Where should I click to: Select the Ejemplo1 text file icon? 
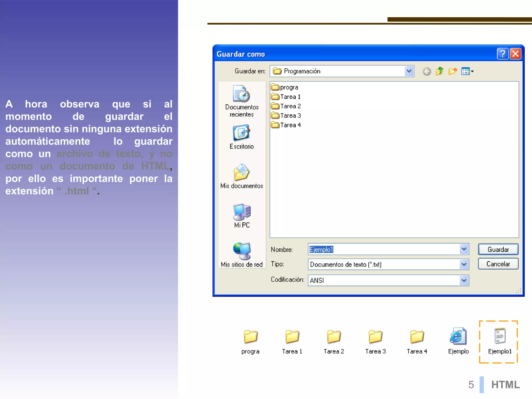tap(500, 341)
